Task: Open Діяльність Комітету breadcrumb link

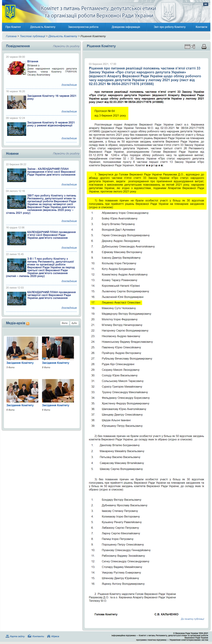Action: pos(63,36)
